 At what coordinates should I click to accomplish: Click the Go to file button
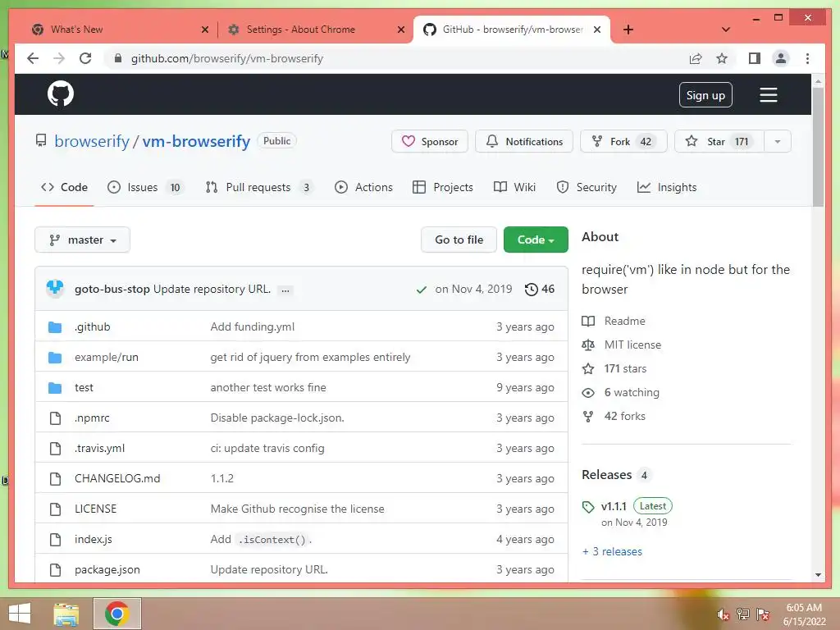tap(459, 240)
